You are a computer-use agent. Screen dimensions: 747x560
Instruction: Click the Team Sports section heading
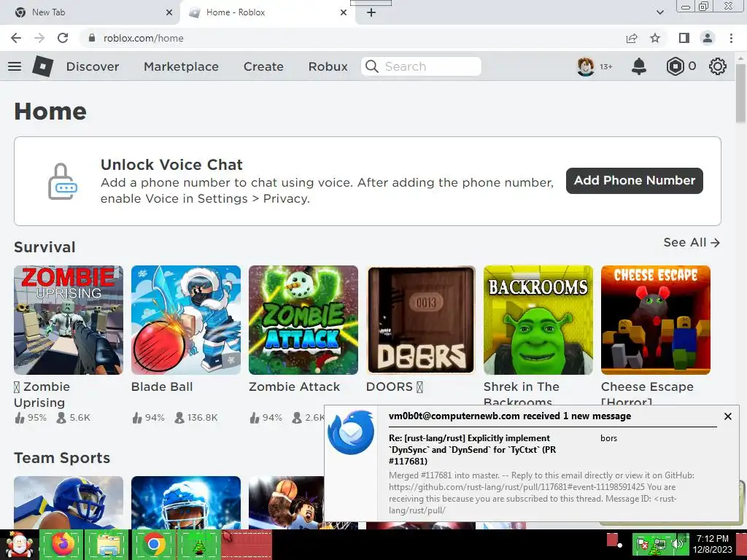pos(62,458)
